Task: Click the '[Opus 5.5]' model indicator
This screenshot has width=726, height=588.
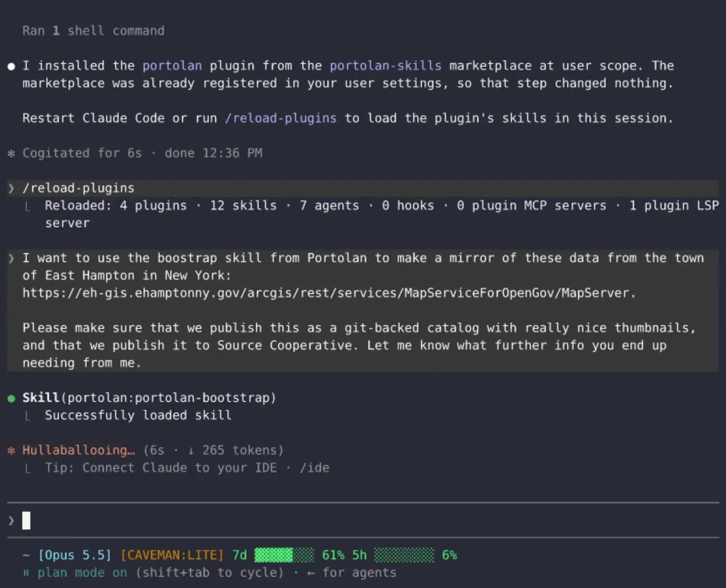Action: point(75,555)
